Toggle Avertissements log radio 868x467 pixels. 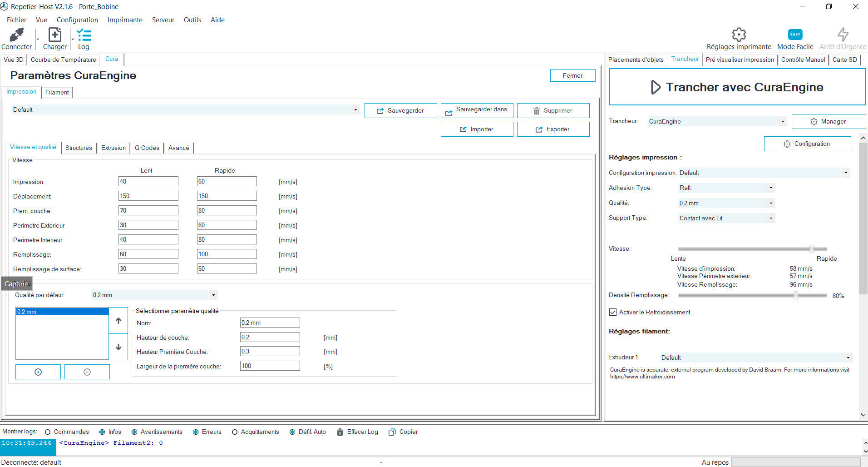click(134, 432)
